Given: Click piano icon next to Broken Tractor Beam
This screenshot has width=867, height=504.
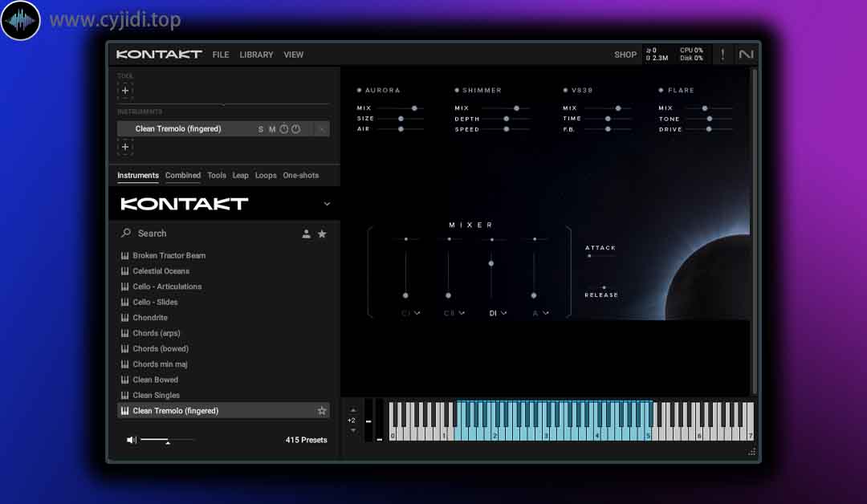Looking at the screenshot, I should point(125,255).
